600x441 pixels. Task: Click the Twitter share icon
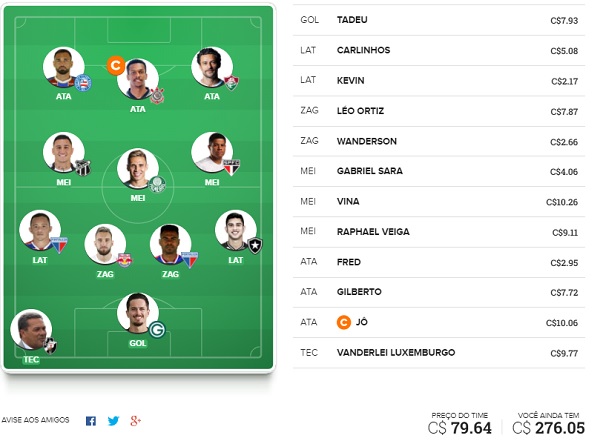(x=113, y=421)
